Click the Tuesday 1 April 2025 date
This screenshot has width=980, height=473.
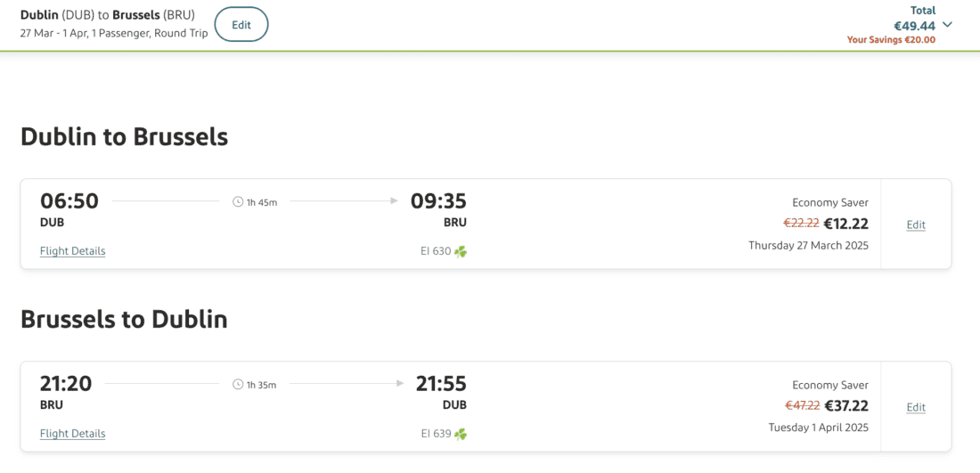818,428
